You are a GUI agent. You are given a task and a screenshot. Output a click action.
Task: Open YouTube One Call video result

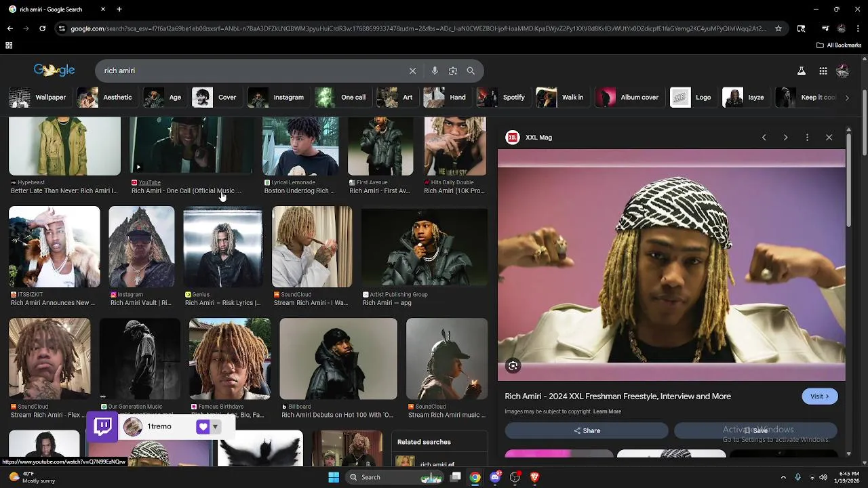click(186, 190)
